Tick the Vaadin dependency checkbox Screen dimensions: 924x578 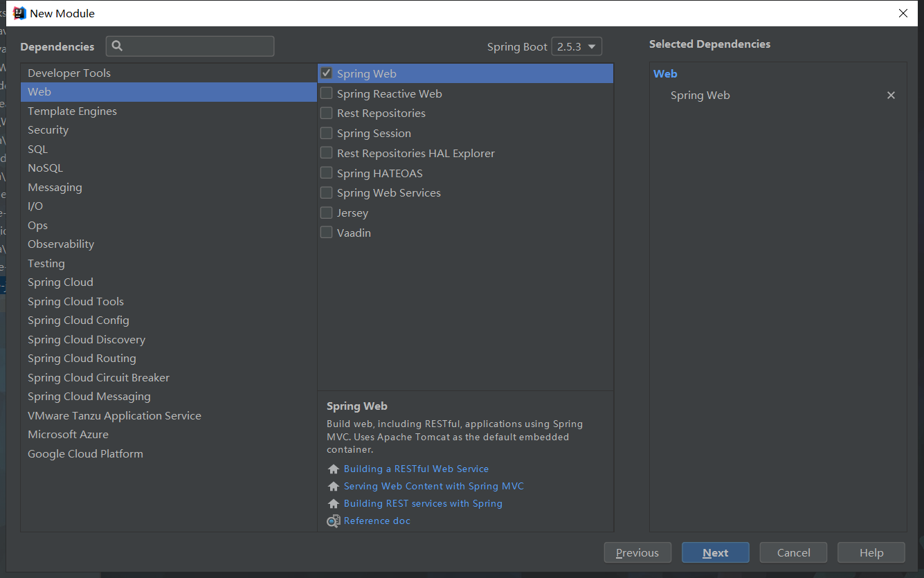(327, 233)
